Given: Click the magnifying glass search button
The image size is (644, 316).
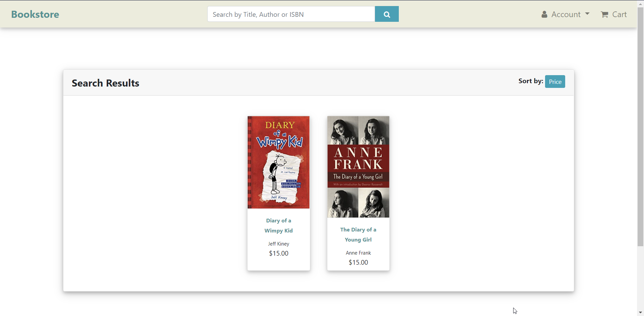Looking at the screenshot, I should click(386, 14).
